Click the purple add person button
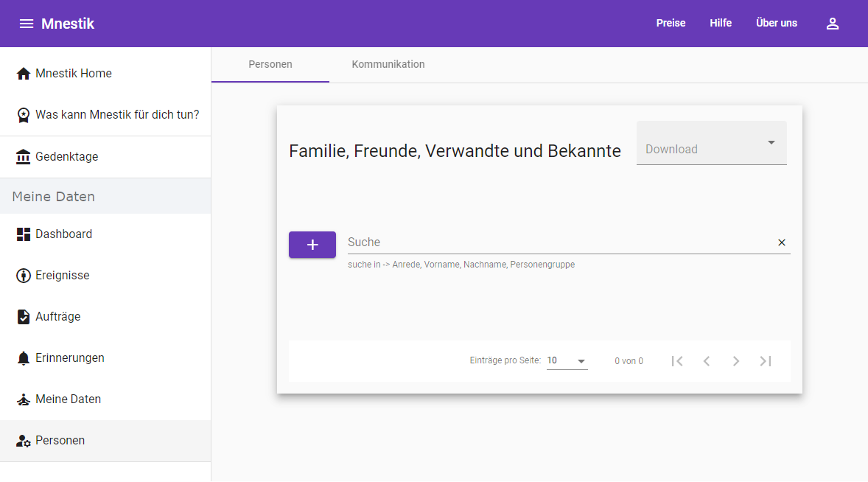The width and height of the screenshot is (868, 482). [x=312, y=245]
